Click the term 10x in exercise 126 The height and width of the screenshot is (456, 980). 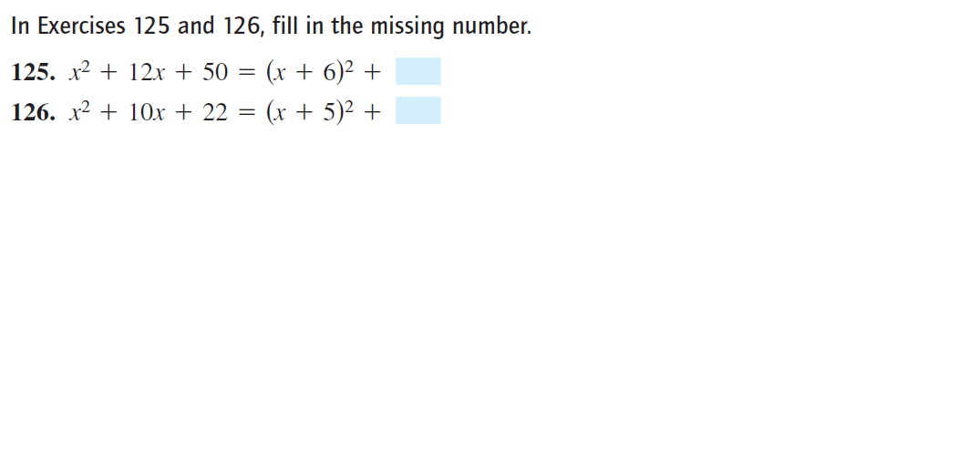tap(146, 112)
